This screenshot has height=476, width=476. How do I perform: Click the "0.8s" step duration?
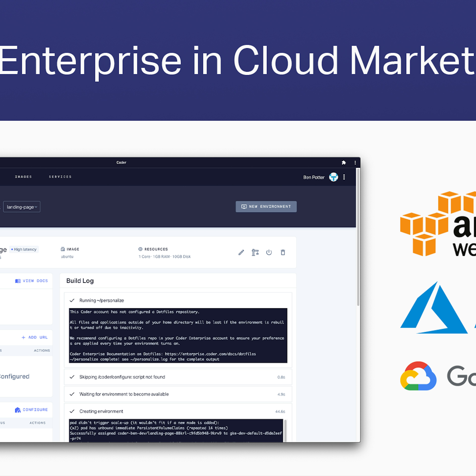point(281,377)
